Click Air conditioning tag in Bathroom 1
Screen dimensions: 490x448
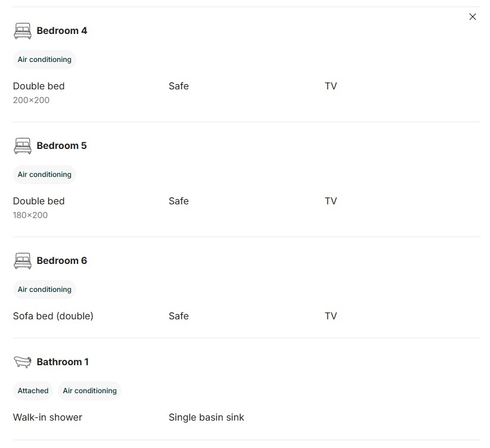89,391
